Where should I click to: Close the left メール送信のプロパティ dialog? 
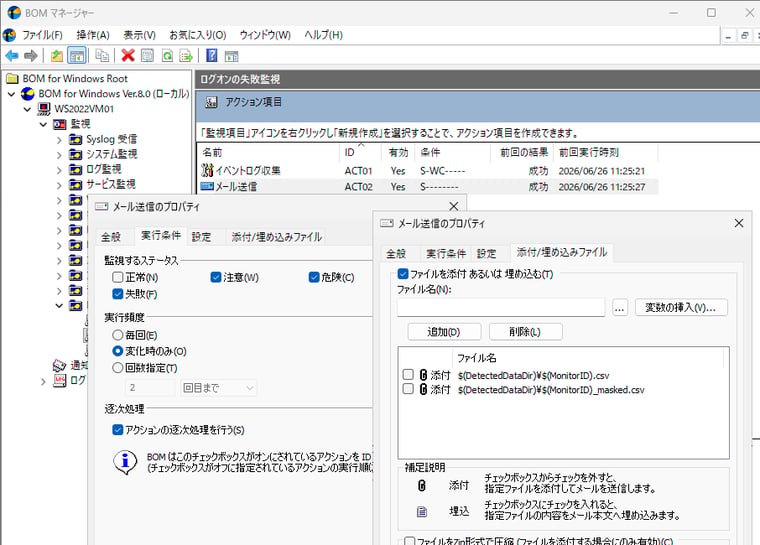454,207
